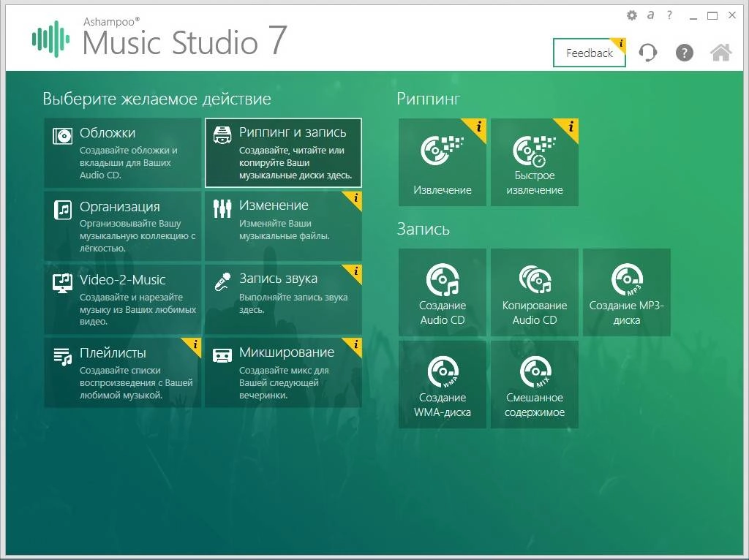Click the language 'a' icon in title bar
Viewport: 749px width, 560px height.
(x=650, y=15)
